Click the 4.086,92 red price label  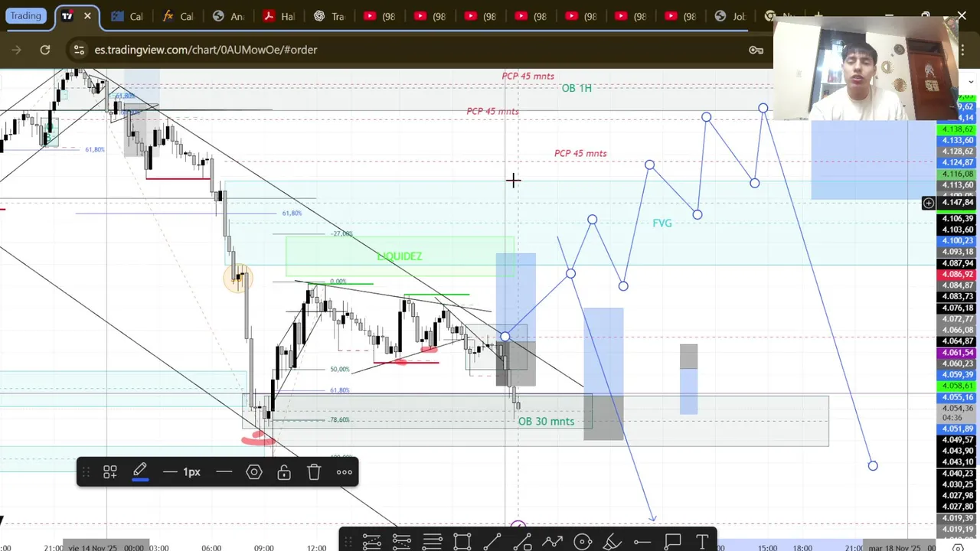[x=957, y=274]
